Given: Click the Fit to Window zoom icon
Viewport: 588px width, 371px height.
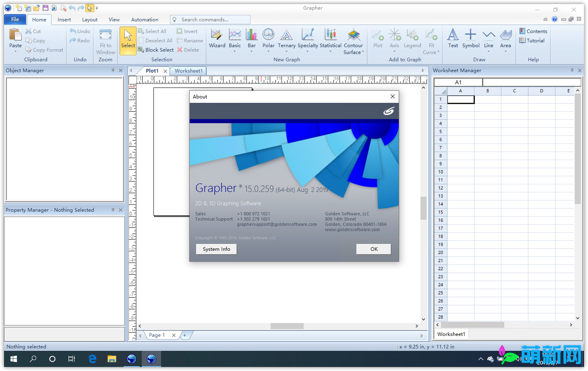Looking at the screenshot, I should point(106,35).
